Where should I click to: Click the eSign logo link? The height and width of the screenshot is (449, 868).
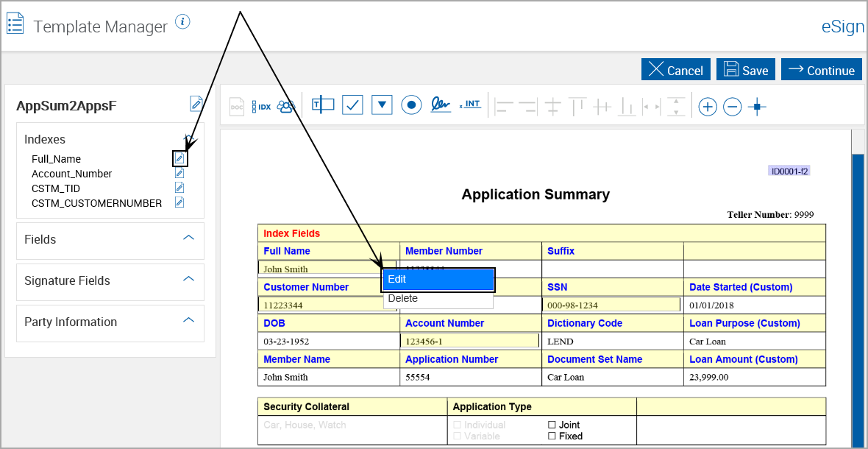(x=842, y=27)
